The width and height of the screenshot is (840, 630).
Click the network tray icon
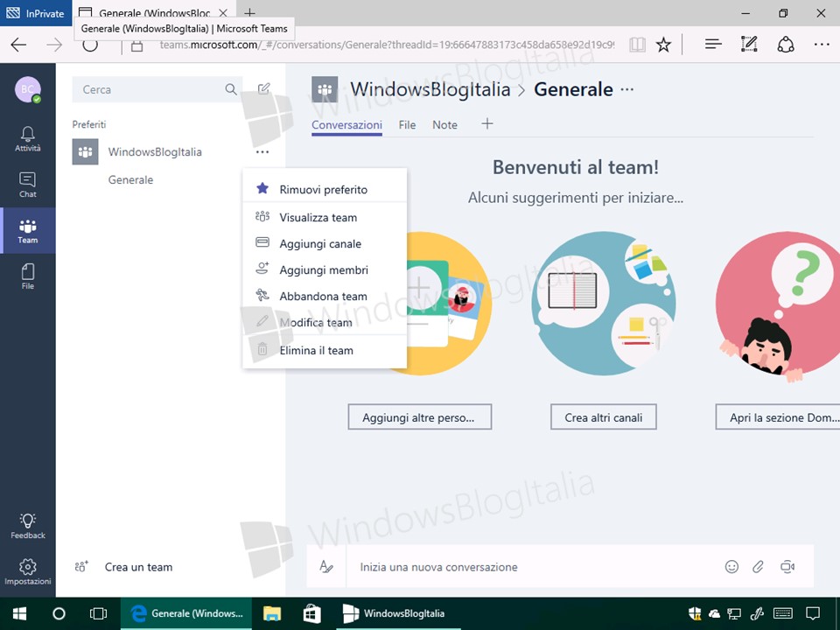(734, 613)
